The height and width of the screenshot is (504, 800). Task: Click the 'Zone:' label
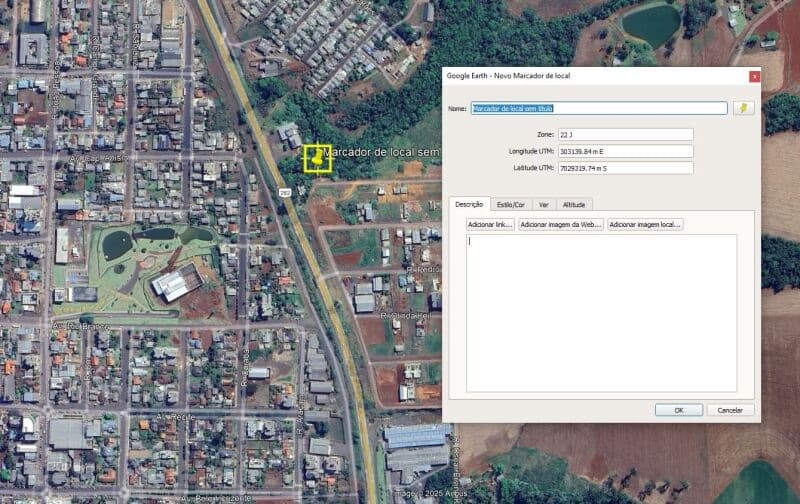click(545, 135)
